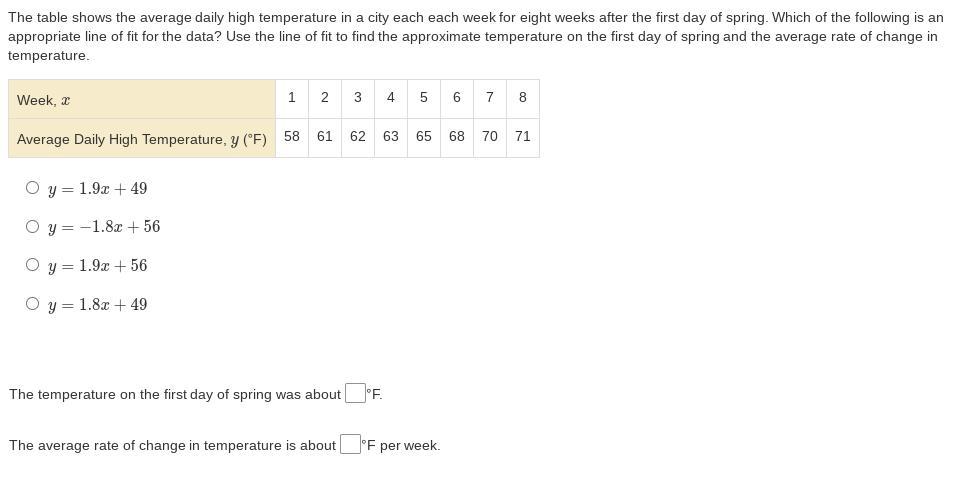
Task: Pick the y = 1.9x + 56 radio button
Action: 32,265
